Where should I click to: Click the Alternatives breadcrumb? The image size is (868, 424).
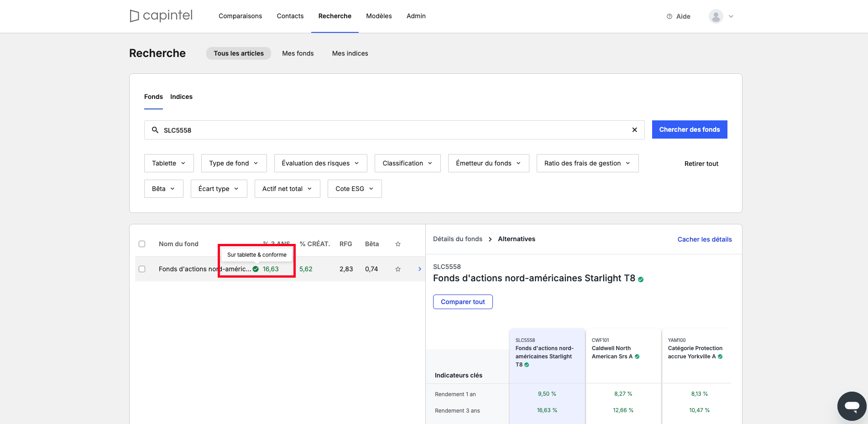tap(517, 239)
